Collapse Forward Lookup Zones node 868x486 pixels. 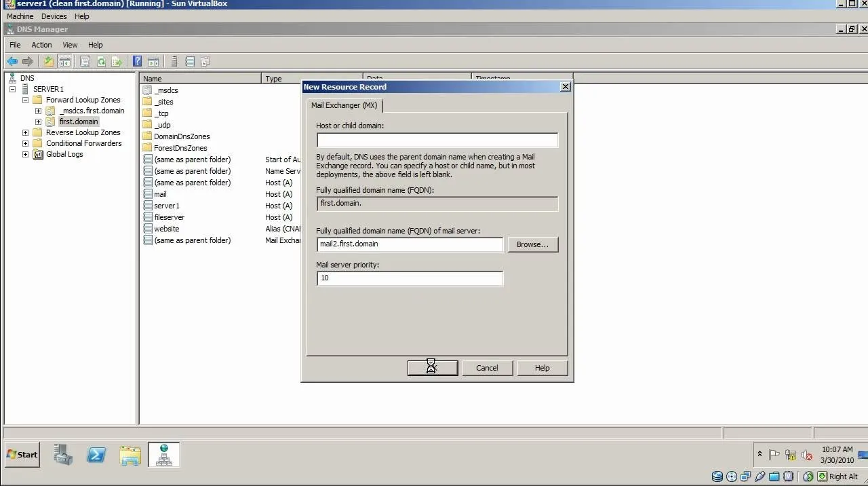pos(25,100)
